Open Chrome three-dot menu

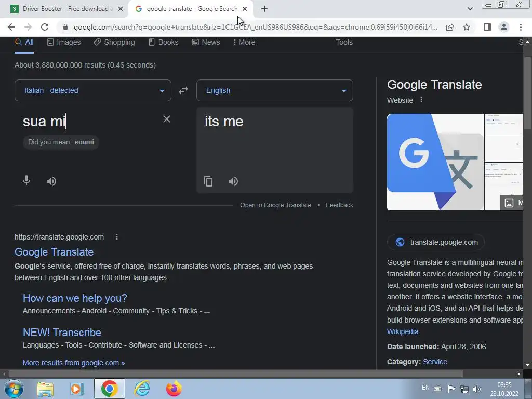click(521, 27)
